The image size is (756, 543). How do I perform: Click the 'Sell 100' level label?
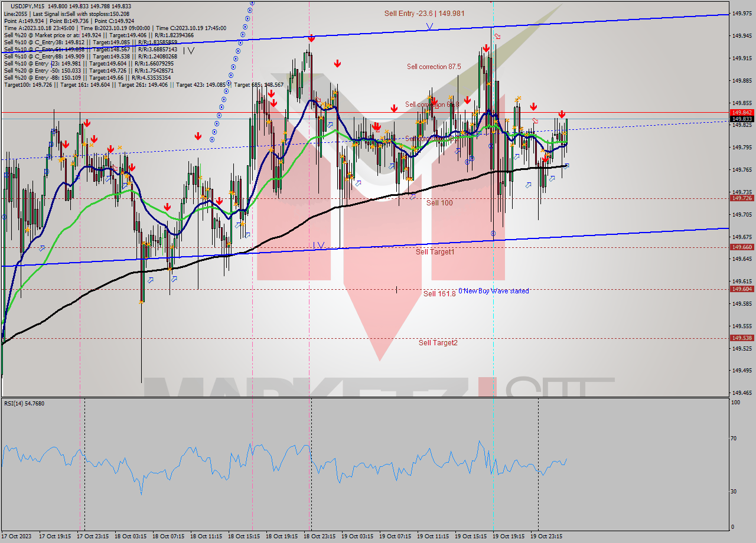coord(439,202)
